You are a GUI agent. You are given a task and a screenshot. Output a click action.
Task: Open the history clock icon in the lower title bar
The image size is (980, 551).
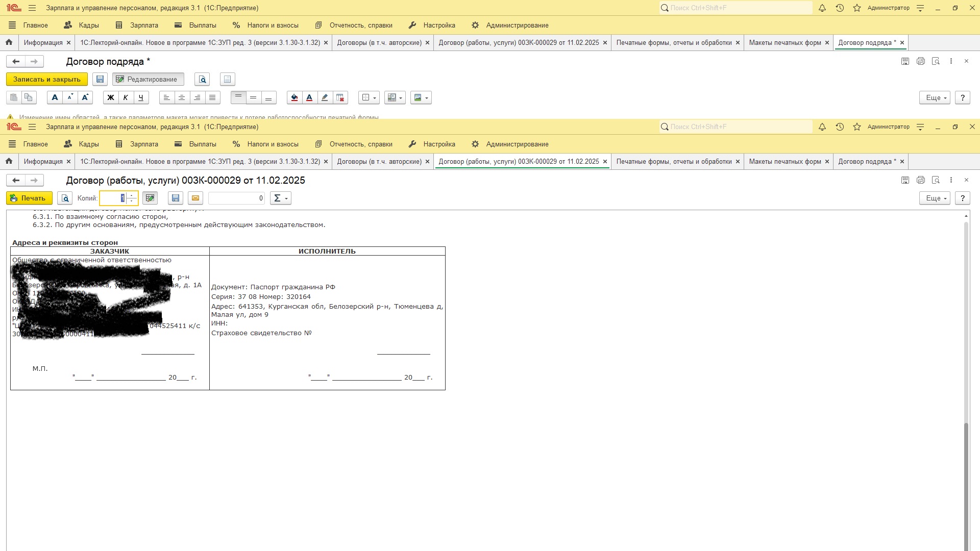tap(840, 127)
